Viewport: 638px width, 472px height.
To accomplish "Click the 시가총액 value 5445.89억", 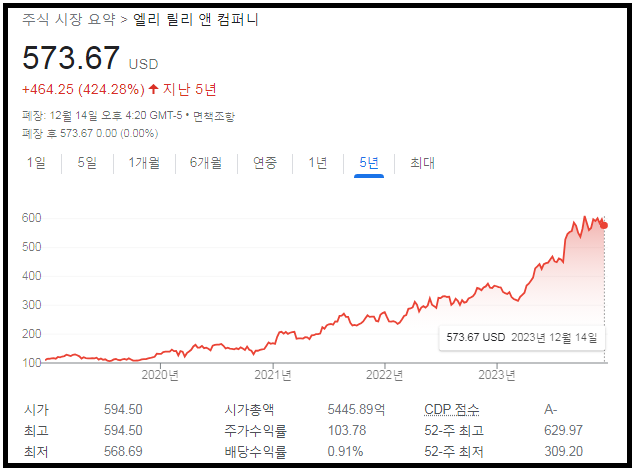I will click(x=356, y=409).
